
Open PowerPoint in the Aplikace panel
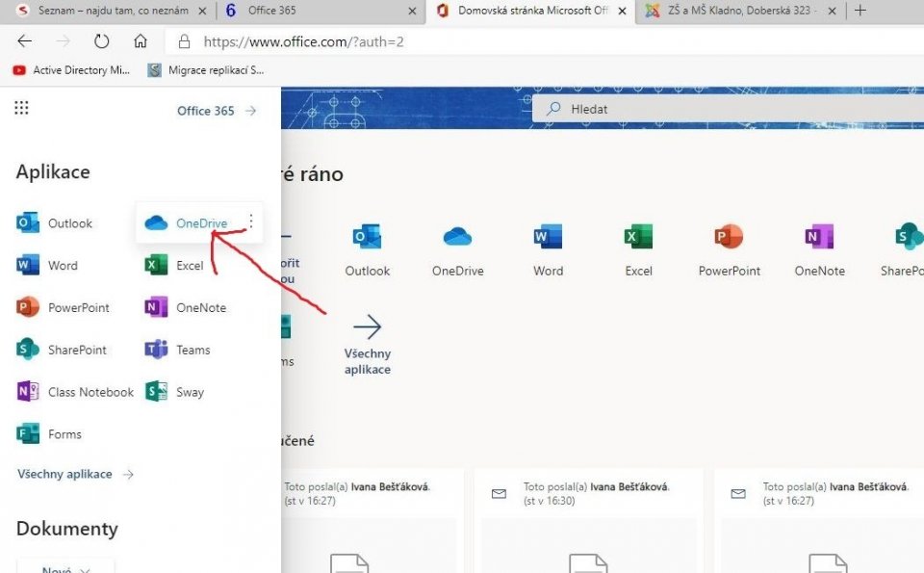(63, 307)
